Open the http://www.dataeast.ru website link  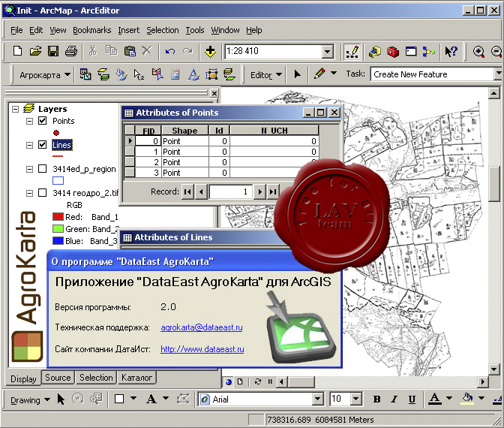point(202,349)
